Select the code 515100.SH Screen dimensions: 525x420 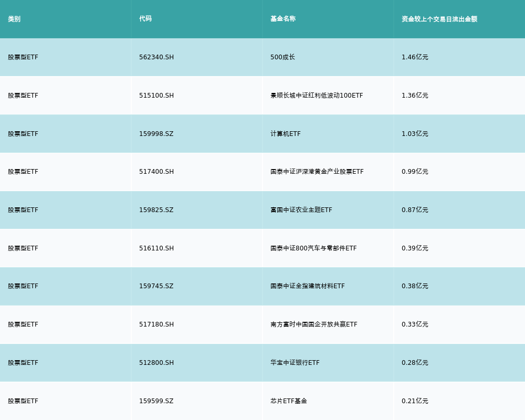pos(156,96)
